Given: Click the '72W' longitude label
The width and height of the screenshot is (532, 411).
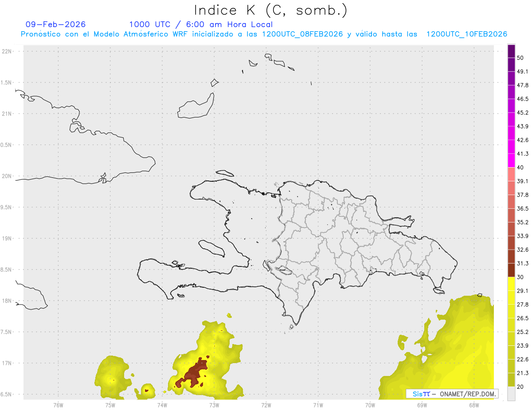Looking at the screenshot, I should 266,405.
